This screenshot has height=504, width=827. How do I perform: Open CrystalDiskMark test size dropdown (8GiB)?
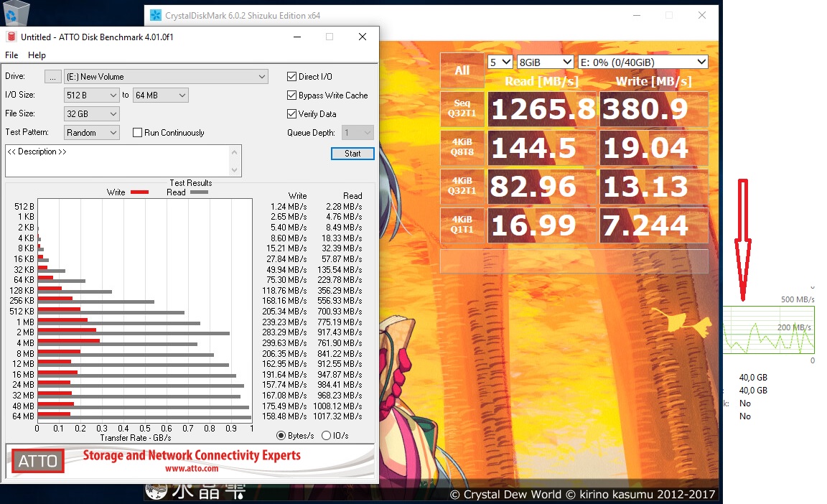click(x=546, y=62)
